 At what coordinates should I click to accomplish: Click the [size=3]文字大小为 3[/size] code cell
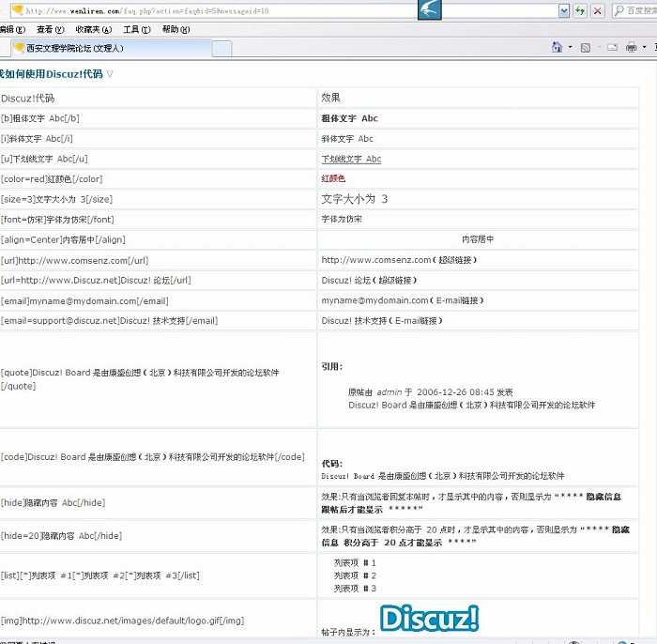coord(158,199)
